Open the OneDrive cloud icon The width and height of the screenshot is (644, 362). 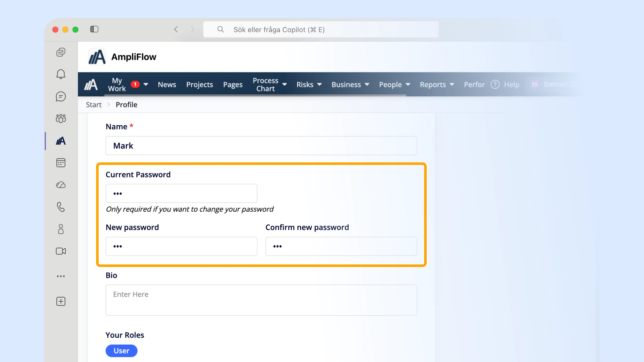[x=61, y=185]
